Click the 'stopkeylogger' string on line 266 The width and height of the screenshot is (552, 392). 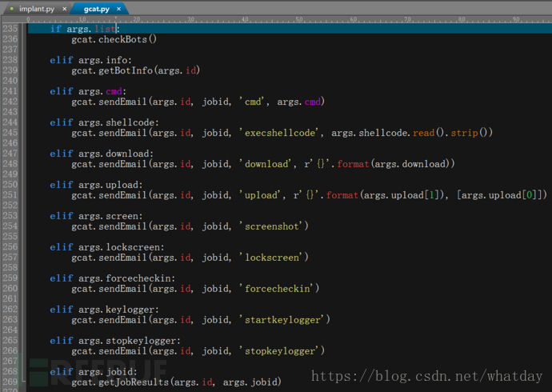point(279,351)
